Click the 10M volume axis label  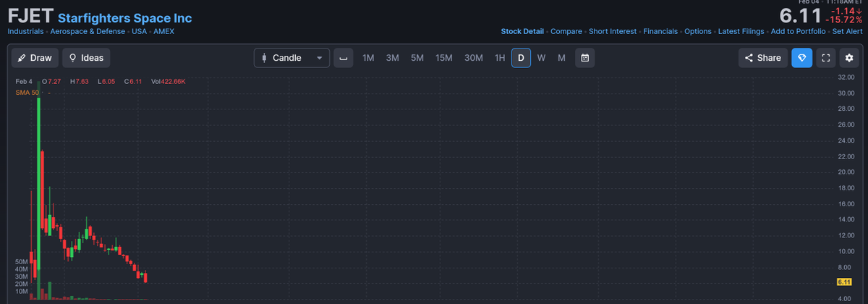[21, 291]
